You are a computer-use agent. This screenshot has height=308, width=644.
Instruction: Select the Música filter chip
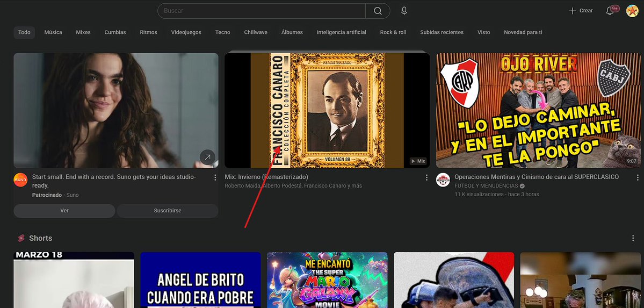53,32
